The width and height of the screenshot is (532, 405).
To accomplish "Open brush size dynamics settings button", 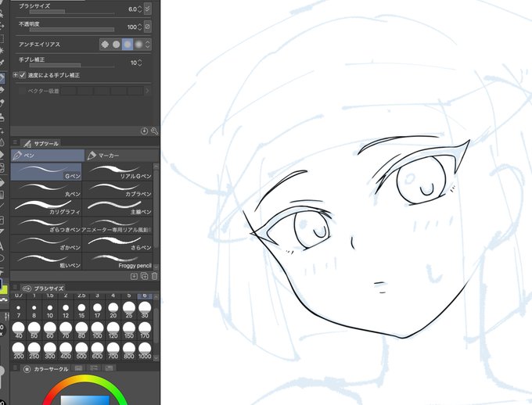I will point(147,9).
